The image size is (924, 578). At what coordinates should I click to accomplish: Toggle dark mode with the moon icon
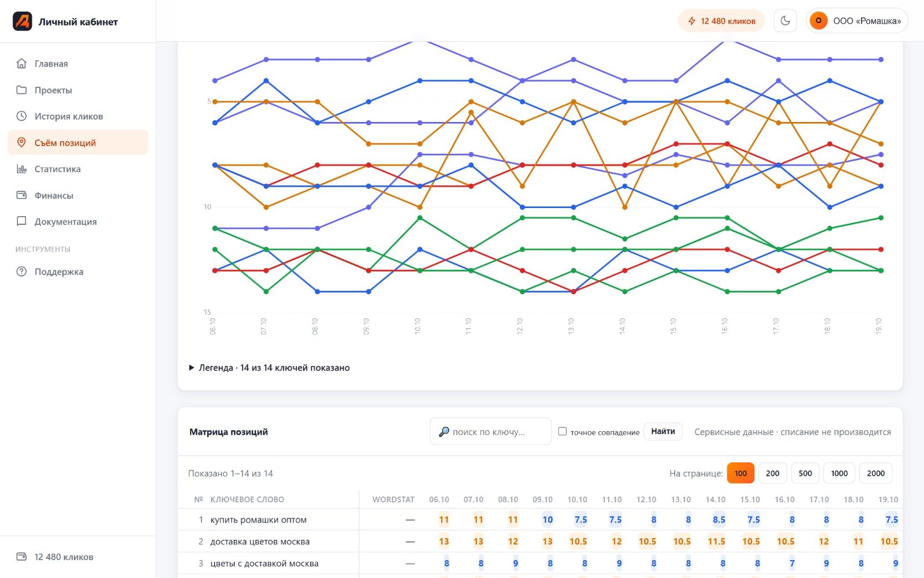point(785,21)
